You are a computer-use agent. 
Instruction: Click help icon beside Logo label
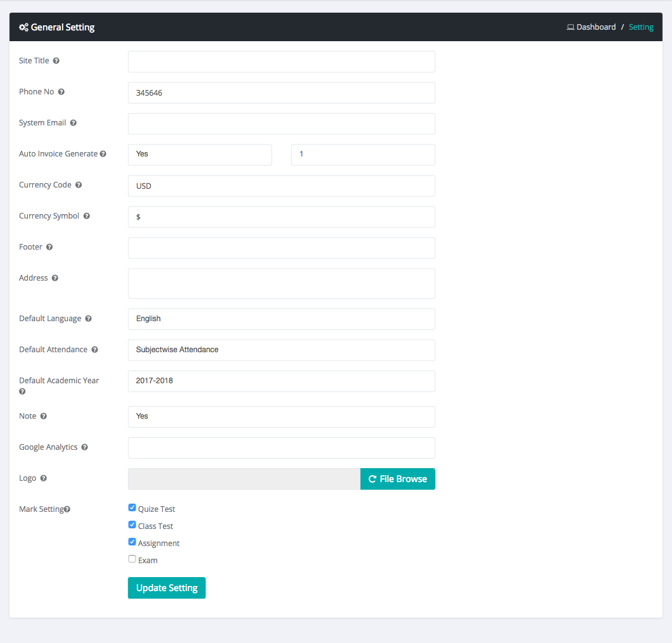(x=44, y=478)
